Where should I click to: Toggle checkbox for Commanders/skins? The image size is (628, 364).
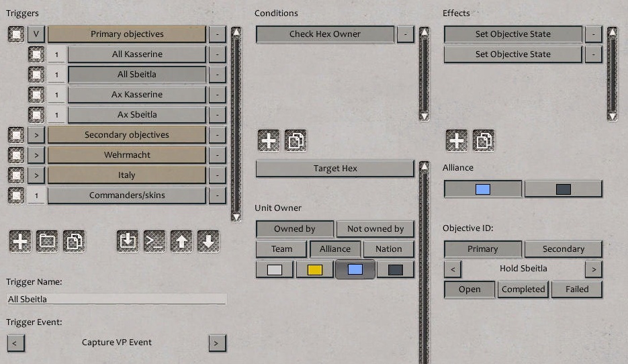click(x=16, y=195)
